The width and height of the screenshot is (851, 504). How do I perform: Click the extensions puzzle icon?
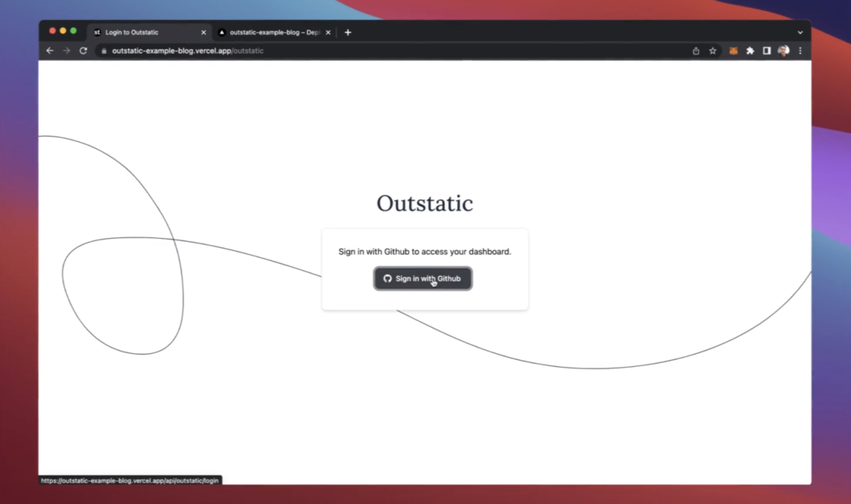pyautogui.click(x=750, y=50)
